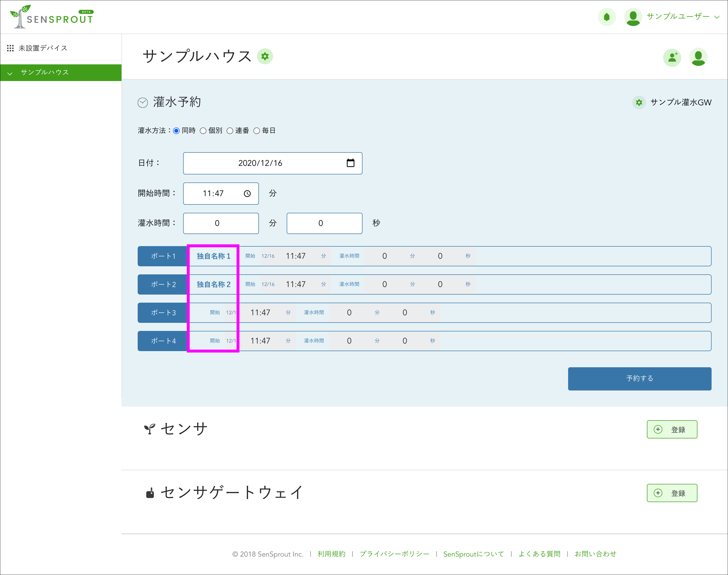The width and height of the screenshot is (728, 575).
Task: Click the 灌水時間 seconds field
Action: (x=324, y=223)
